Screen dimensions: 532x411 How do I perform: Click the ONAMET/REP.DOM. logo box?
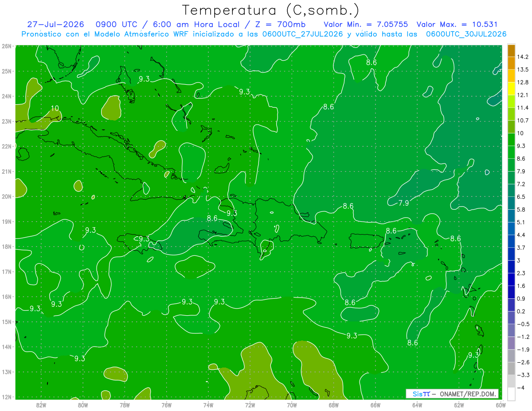453,394
